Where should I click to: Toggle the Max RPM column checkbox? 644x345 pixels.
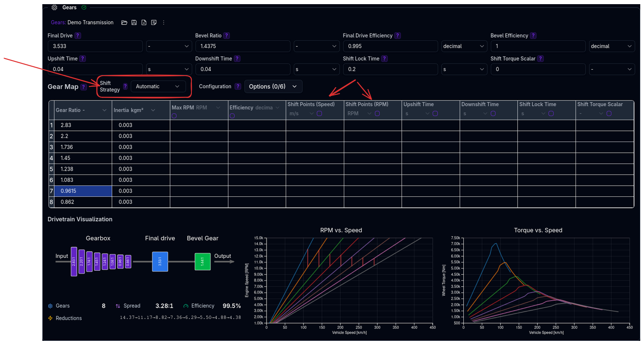(174, 116)
